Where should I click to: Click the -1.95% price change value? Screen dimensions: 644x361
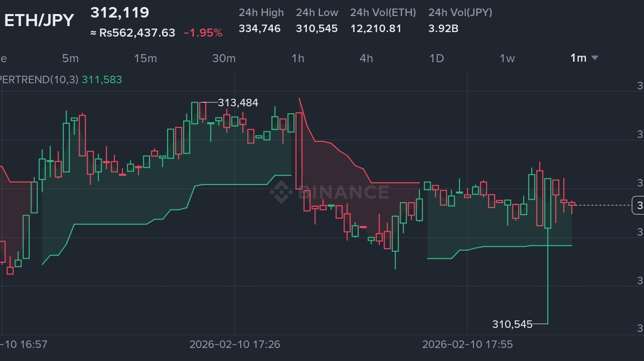(203, 33)
